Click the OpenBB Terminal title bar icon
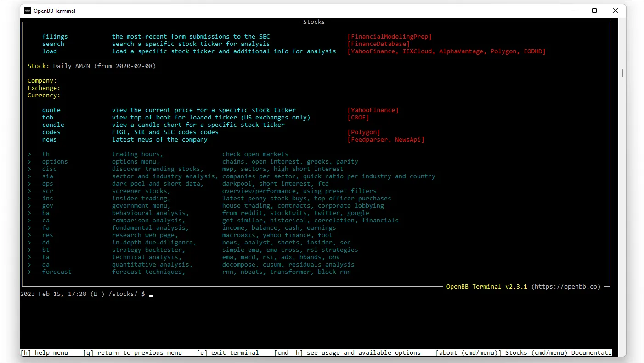The height and width of the screenshot is (363, 644). [x=28, y=11]
